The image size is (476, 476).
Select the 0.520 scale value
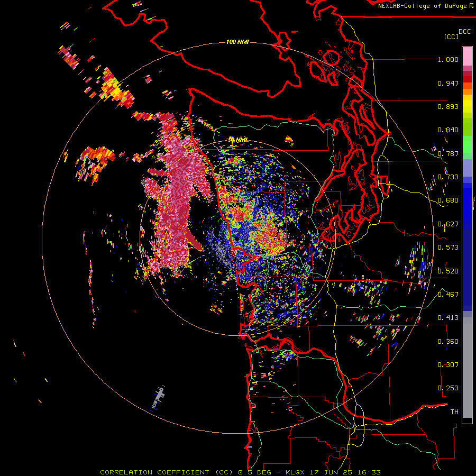tap(448, 271)
